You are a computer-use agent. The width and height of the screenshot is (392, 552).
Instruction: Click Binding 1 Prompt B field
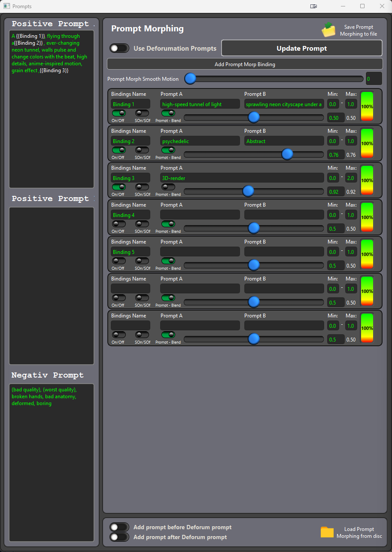point(284,104)
